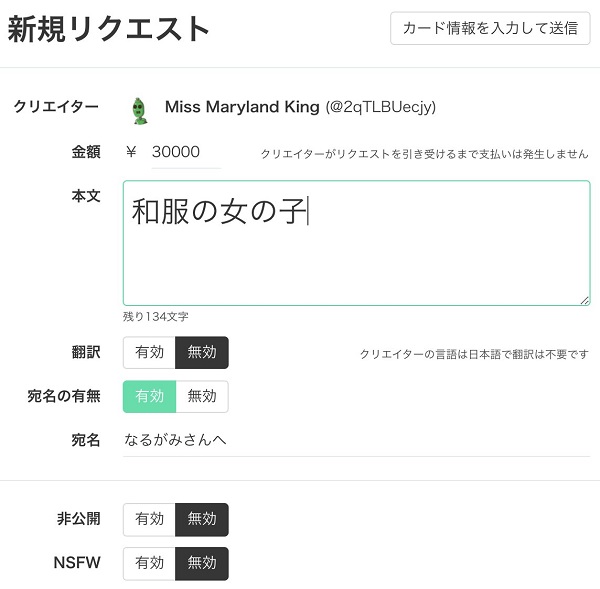Image resolution: width=600 pixels, height=589 pixels.
Task: Click the textarea resize handle corner
Action: click(584, 300)
